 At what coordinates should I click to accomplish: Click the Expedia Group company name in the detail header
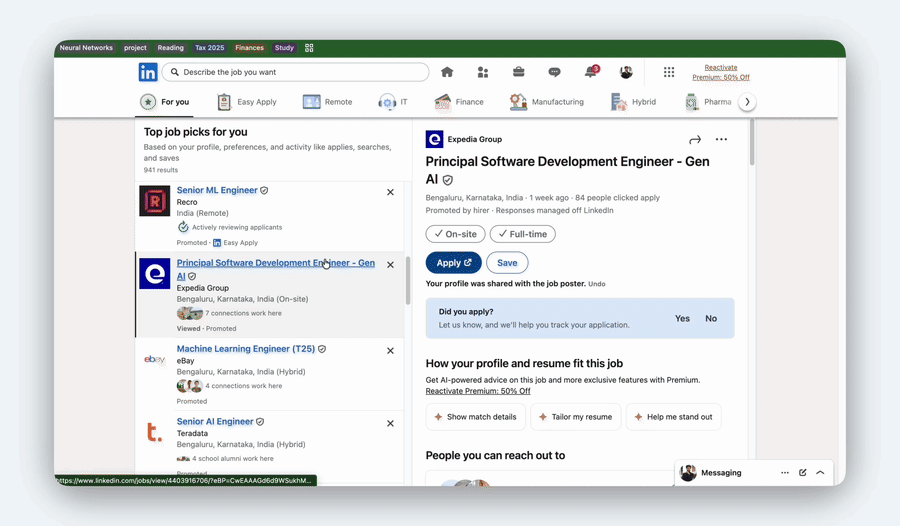click(x=474, y=139)
